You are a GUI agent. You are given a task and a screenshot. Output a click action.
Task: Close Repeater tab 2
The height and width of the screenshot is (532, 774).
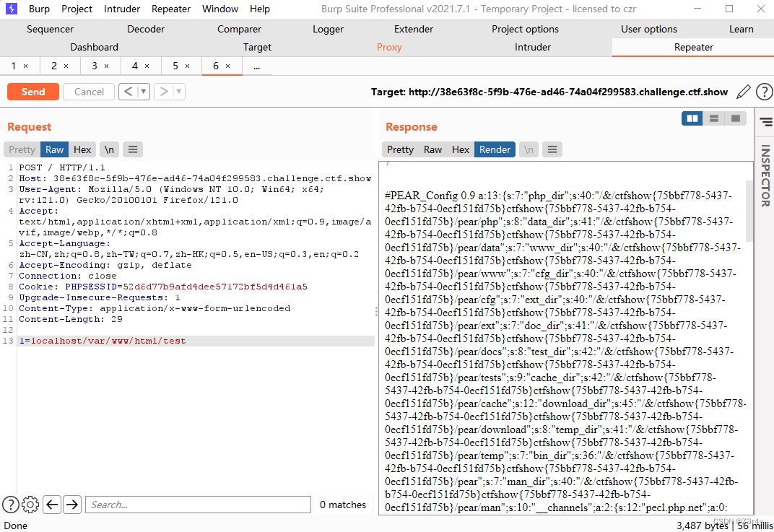66,66
